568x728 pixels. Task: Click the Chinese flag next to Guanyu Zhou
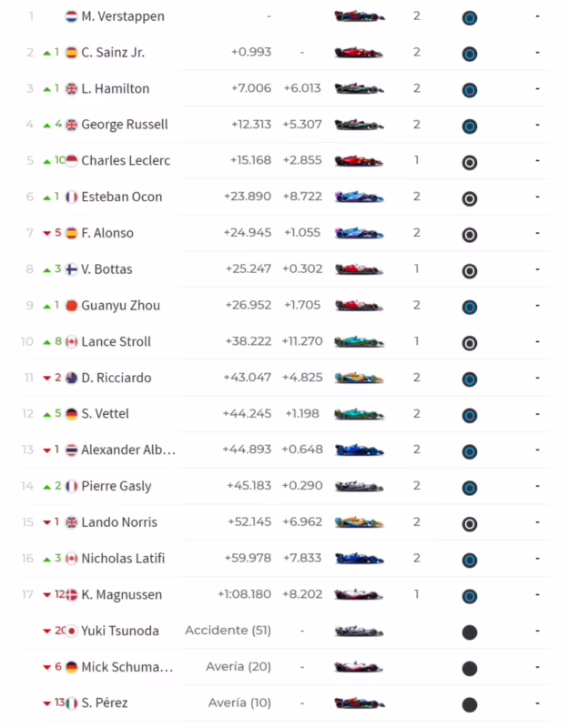72,306
